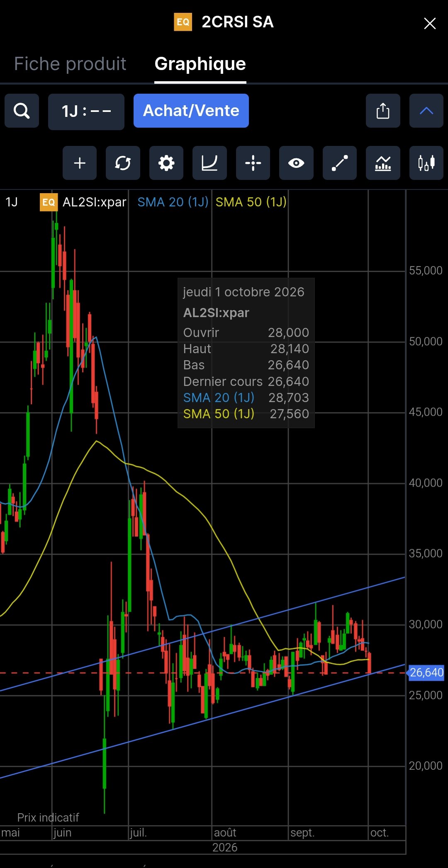448x868 pixels.
Task: Share the chart via export icon
Action: point(383,111)
